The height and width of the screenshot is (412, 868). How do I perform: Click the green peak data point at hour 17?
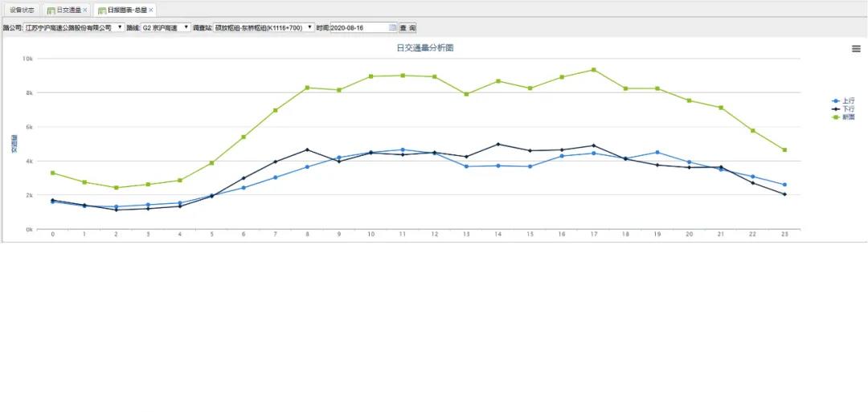pyautogui.click(x=594, y=70)
